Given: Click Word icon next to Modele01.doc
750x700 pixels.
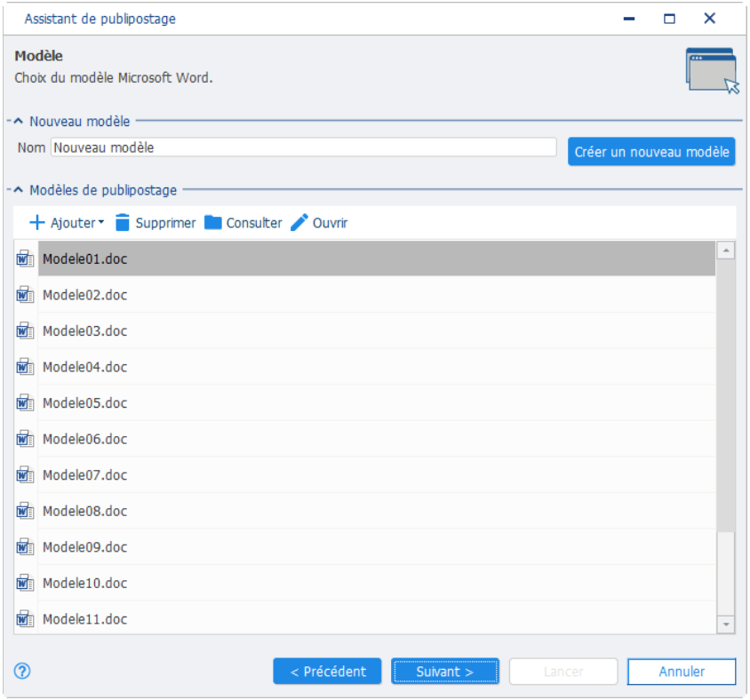Looking at the screenshot, I should point(25,259).
